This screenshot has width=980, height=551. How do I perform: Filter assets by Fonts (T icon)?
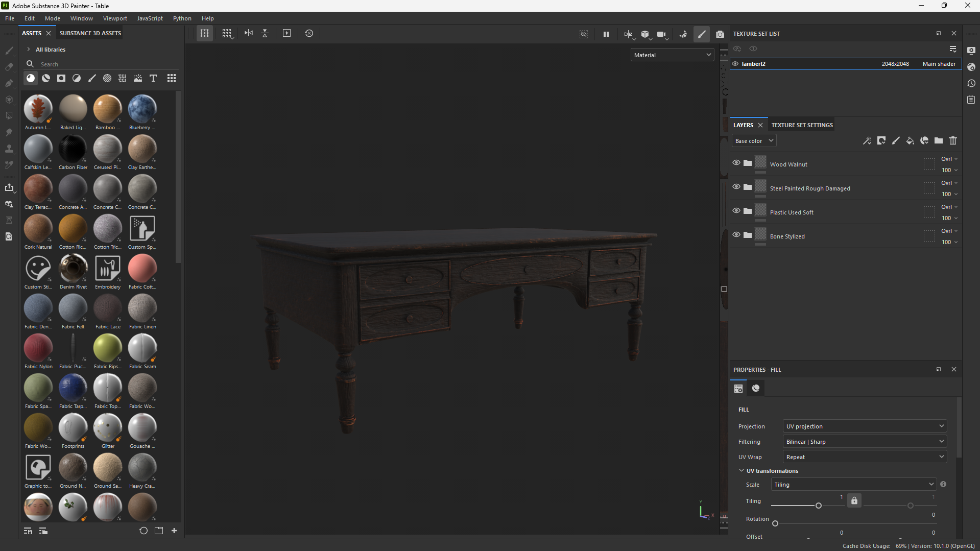[x=153, y=78]
